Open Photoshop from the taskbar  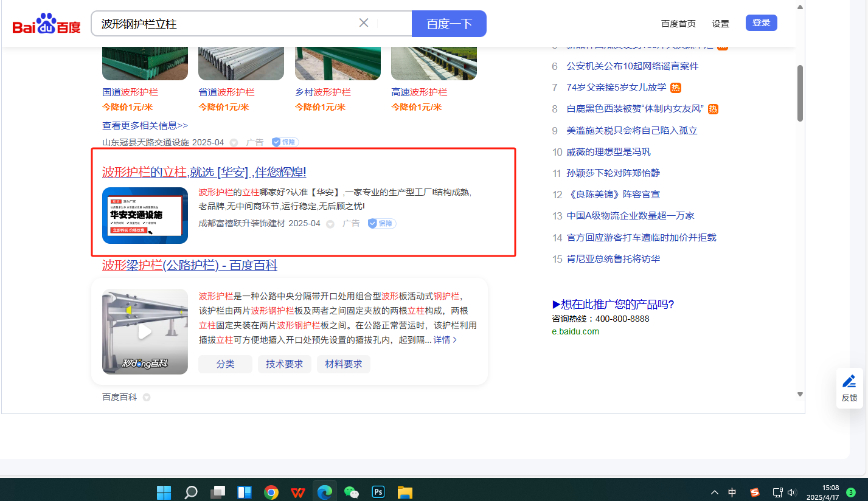378,491
